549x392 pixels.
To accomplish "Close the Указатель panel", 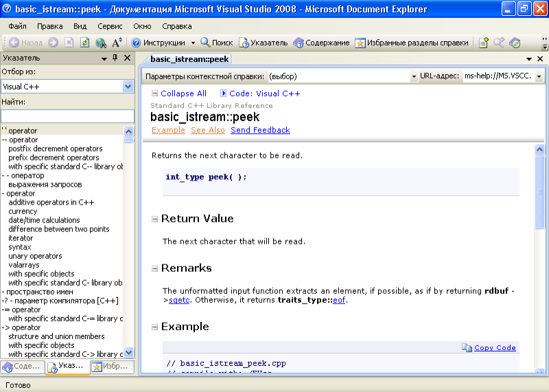I will pos(128,58).
